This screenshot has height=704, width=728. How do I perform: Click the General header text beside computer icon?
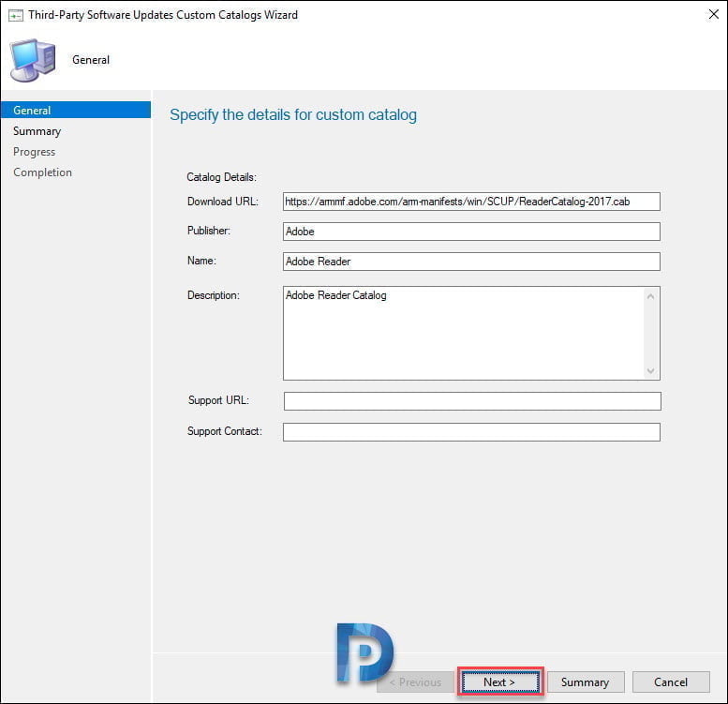[x=91, y=60]
